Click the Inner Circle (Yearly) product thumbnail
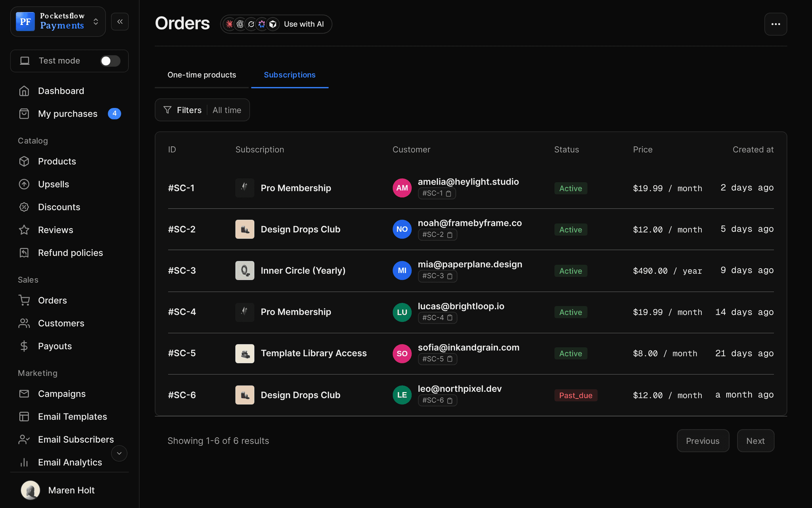This screenshot has width=812, height=508. [x=245, y=271]
